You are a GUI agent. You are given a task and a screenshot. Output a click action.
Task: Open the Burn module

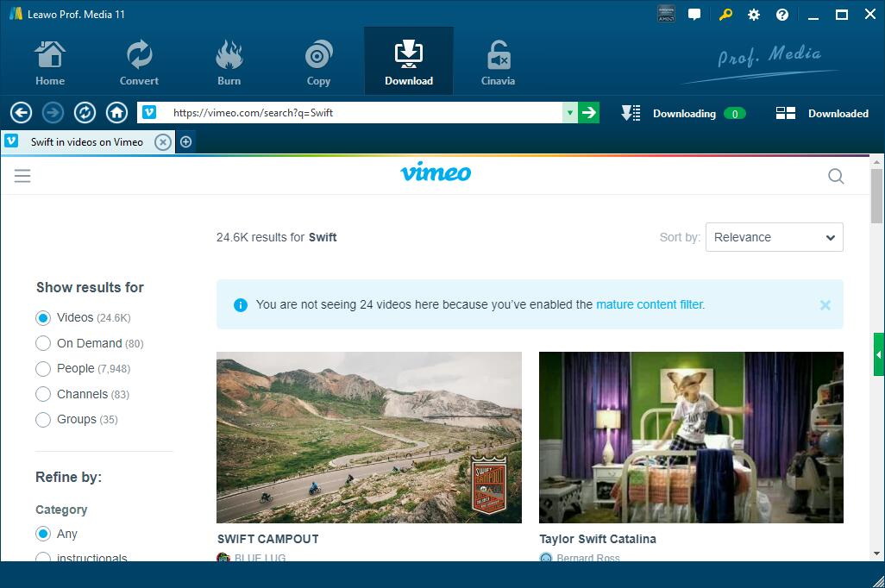pos(229,62)
